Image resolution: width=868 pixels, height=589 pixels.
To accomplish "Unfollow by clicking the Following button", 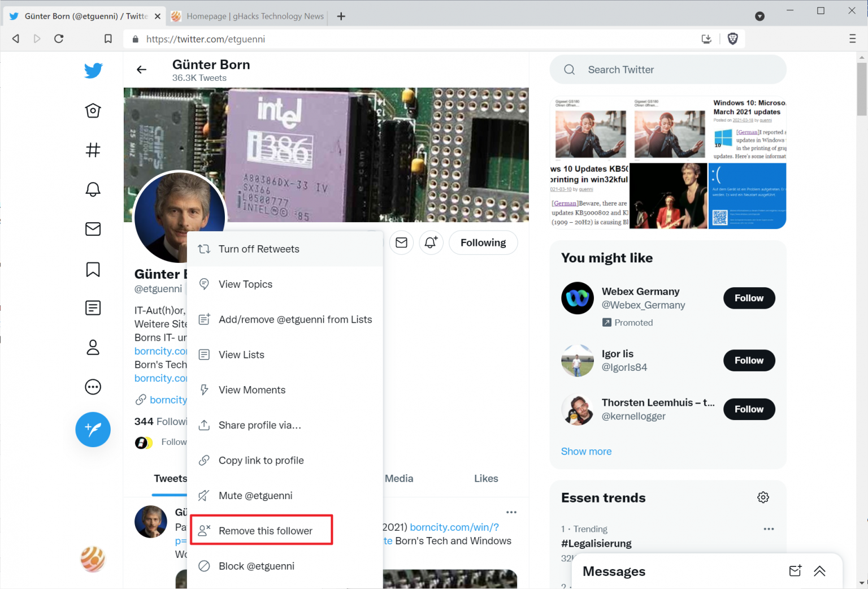I will pos(483,242).
